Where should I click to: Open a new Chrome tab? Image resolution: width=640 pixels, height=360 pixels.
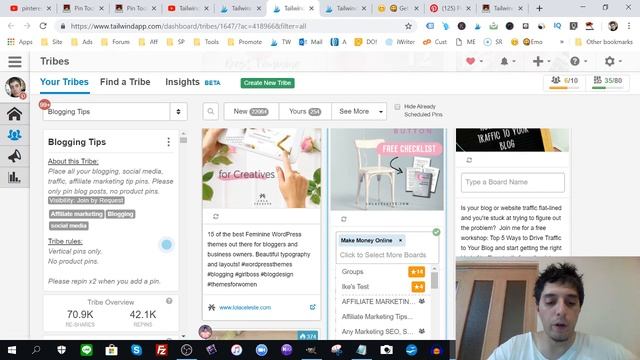pyautogui.click(x=539, y=8)
